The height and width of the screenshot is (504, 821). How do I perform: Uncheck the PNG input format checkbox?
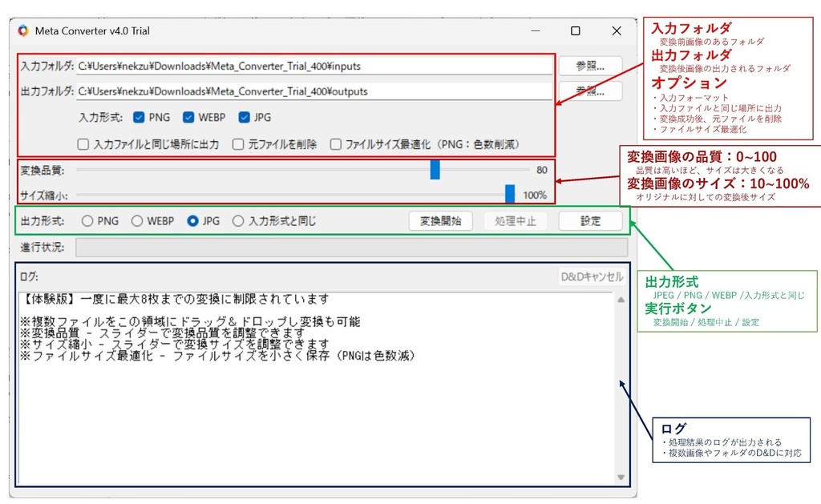click(x=139, y=117)
